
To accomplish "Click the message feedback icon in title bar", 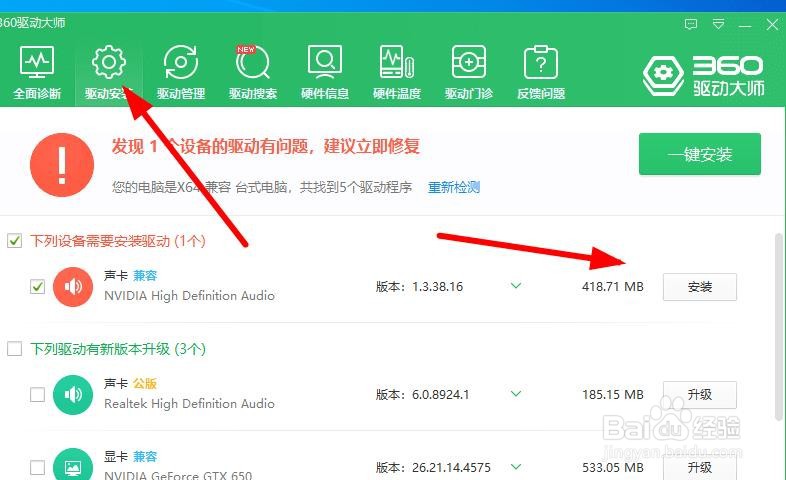I will point(691,24).
